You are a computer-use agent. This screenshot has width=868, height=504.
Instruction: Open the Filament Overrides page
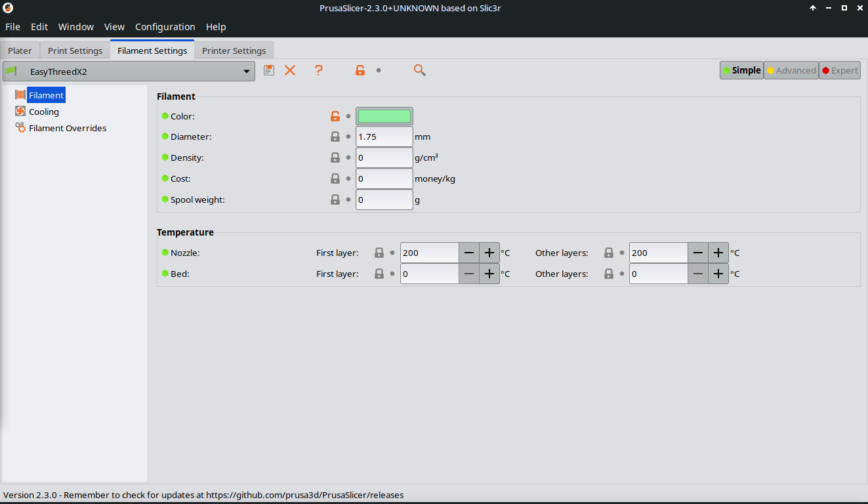click(x=67, y=128)
